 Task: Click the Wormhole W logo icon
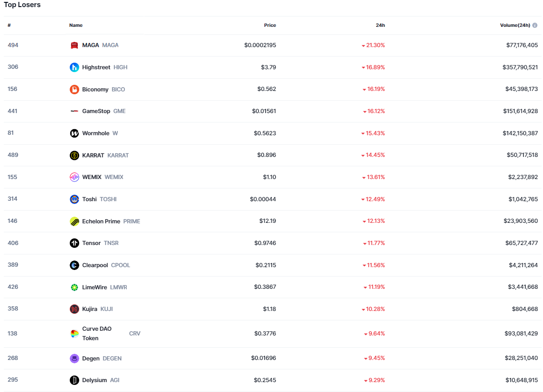(74, 133)
